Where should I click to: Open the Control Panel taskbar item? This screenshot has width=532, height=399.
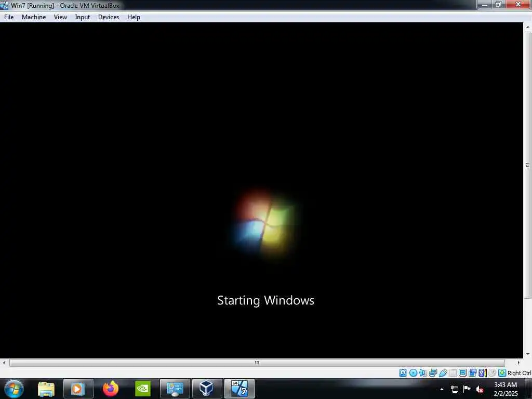coord(175,389)
